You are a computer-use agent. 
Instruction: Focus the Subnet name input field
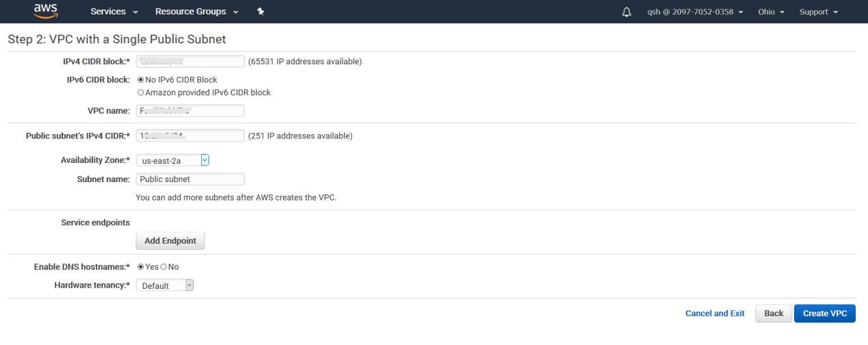coord(190,179)
